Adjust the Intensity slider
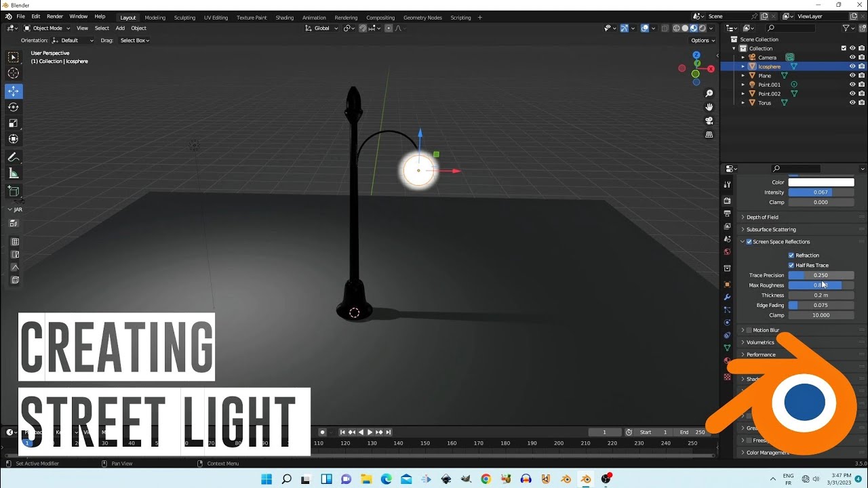This screenshot has height=488, width=868. (x=821, y=192)
